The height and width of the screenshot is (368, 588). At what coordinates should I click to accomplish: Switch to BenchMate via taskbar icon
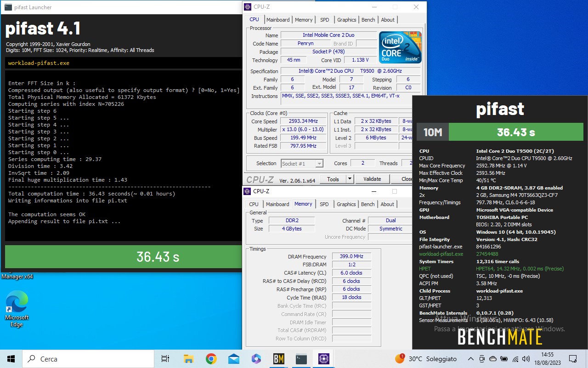278,359
